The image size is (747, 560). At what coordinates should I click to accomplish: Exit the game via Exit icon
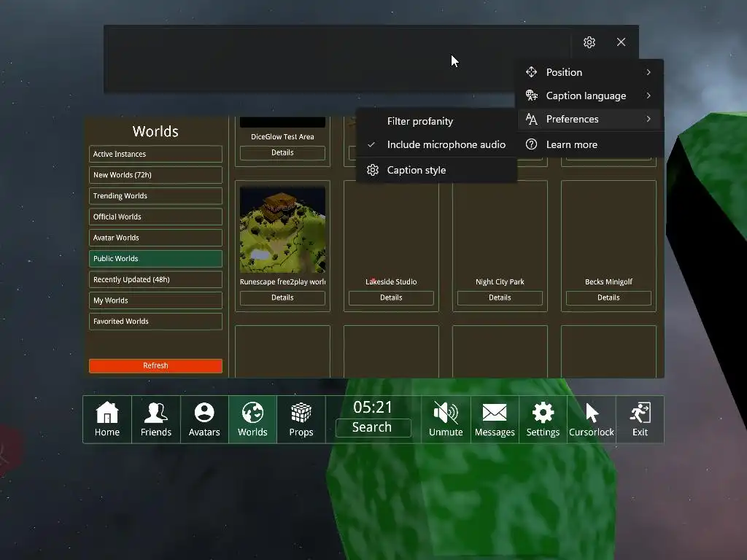click(x=640, y=419)
